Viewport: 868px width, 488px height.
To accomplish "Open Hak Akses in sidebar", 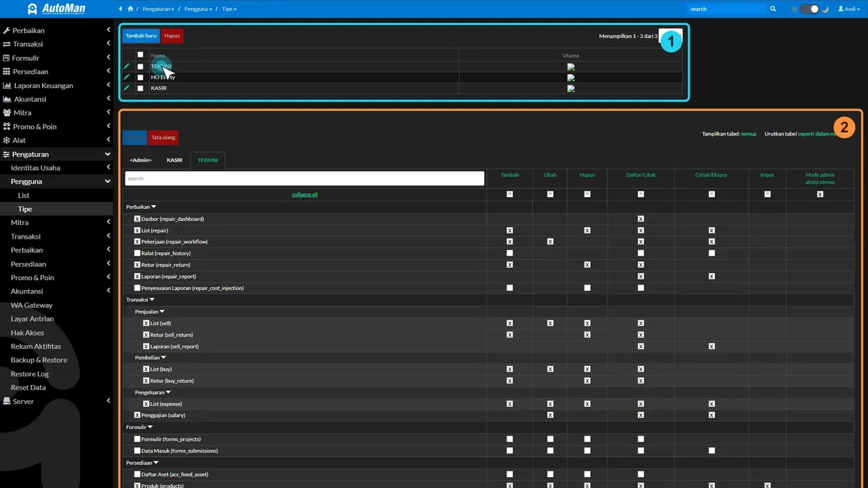I will [27, 333].
